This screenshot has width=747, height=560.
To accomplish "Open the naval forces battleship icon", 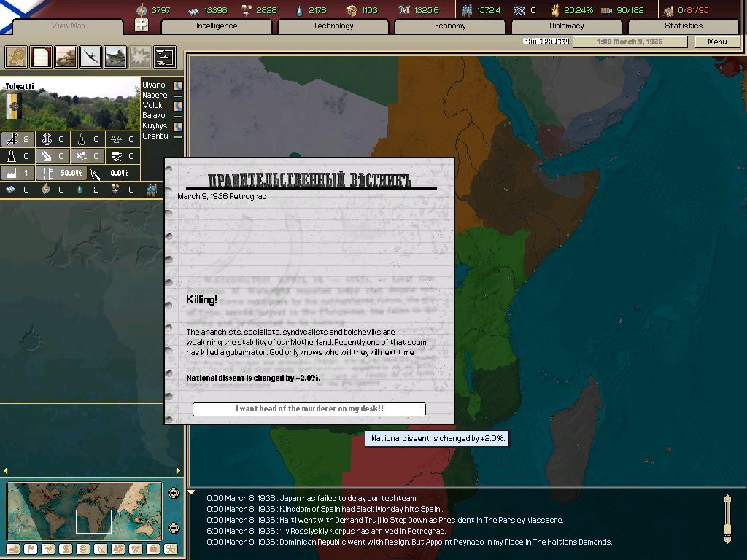I will pyautogui.click(x=115, y=57).
